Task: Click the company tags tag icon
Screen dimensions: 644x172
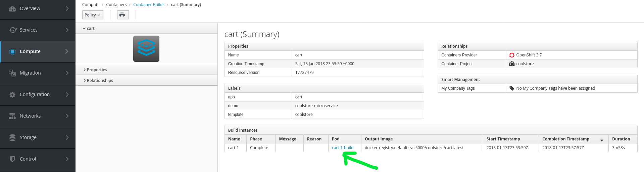Action: coord(512,88)
